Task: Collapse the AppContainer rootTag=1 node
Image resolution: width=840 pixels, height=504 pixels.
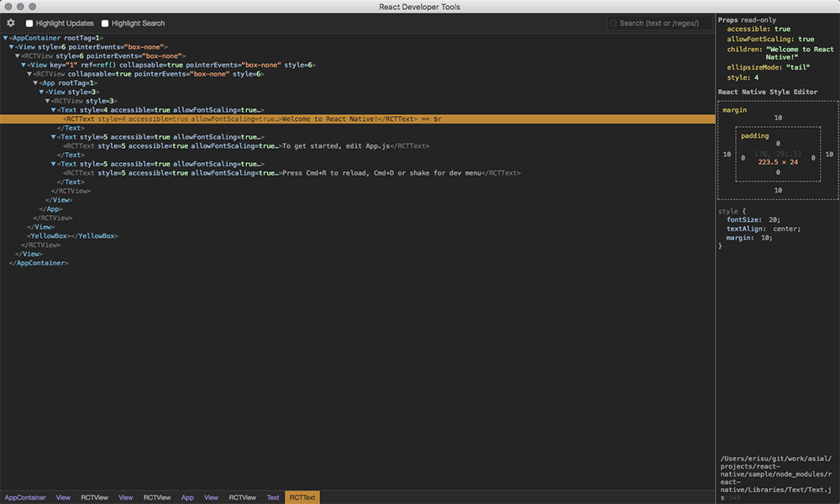Action: [x=5, y=38]
